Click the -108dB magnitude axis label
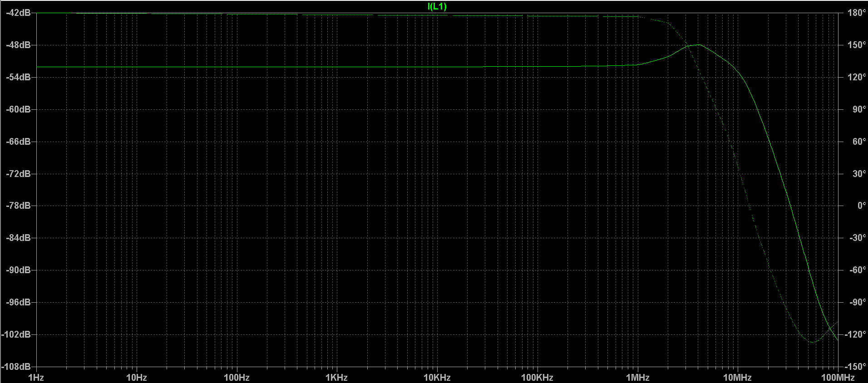The image size is (868, 383). [x=16, y=366]
